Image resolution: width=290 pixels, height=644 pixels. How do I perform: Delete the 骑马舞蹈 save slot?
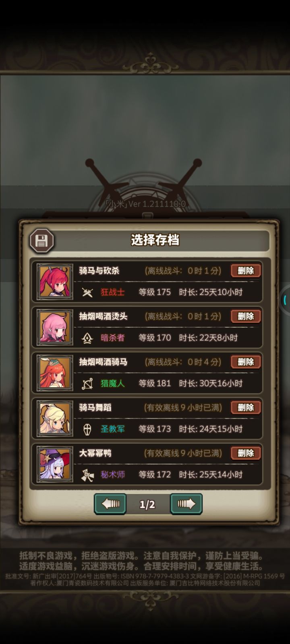coord(246,407)
